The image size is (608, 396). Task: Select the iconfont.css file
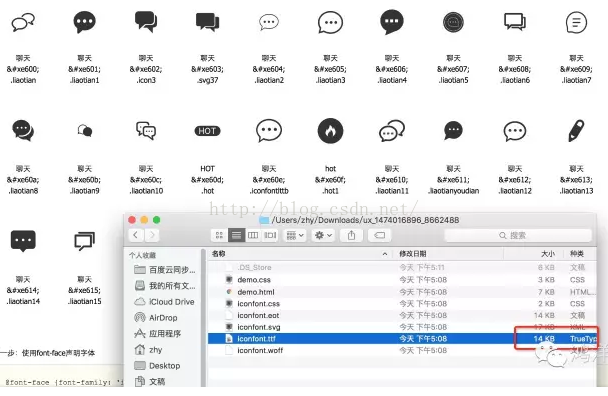point(402,303)
